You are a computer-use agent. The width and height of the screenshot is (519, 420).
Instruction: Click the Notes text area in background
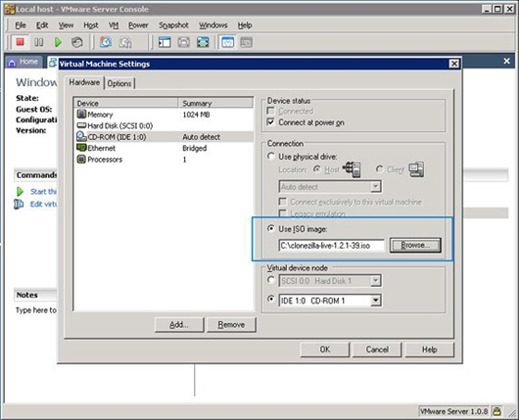[x=36, y=310]
